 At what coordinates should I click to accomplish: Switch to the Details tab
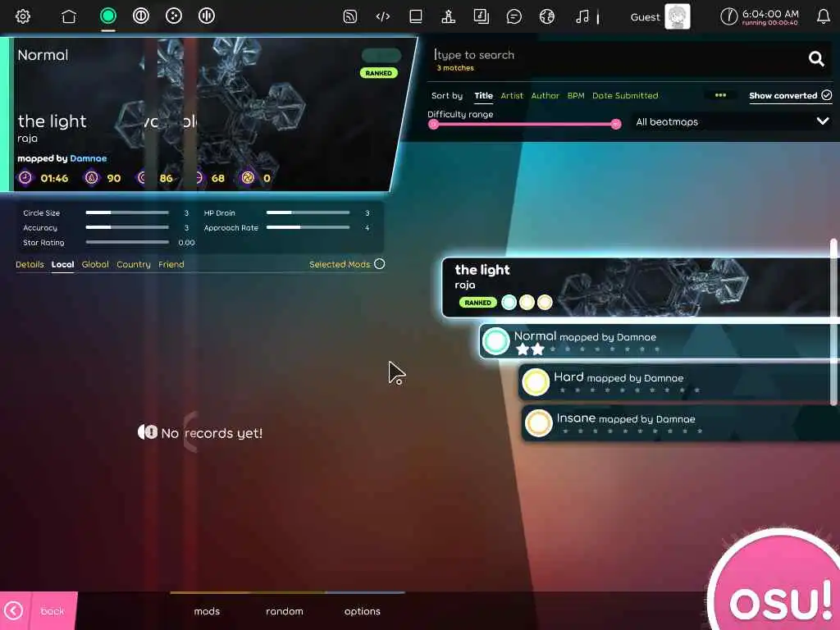tap(30, 264)
